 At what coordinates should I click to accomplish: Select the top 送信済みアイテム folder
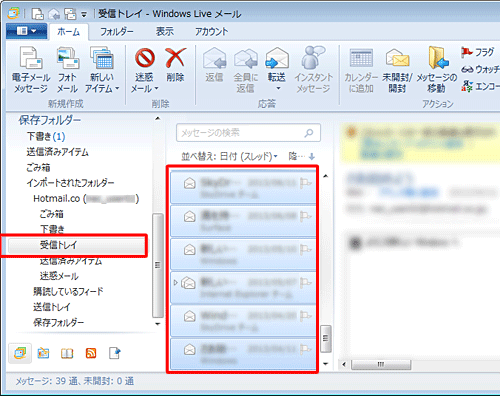pos(57,152)
